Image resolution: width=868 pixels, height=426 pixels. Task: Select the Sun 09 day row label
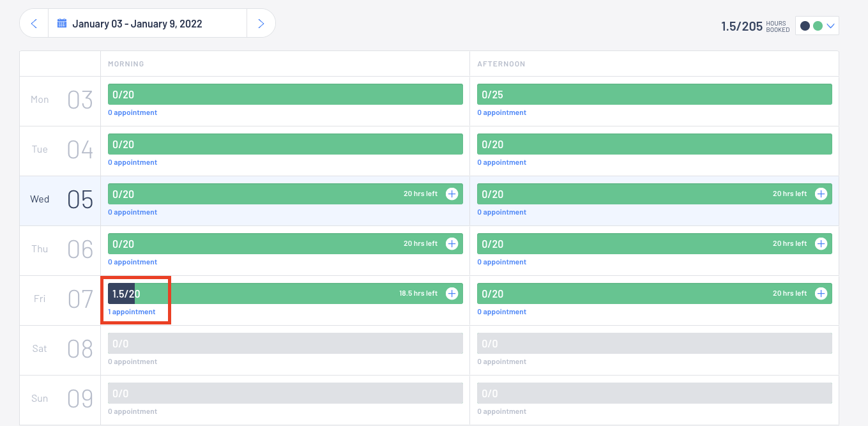click(x=60, y=399)
